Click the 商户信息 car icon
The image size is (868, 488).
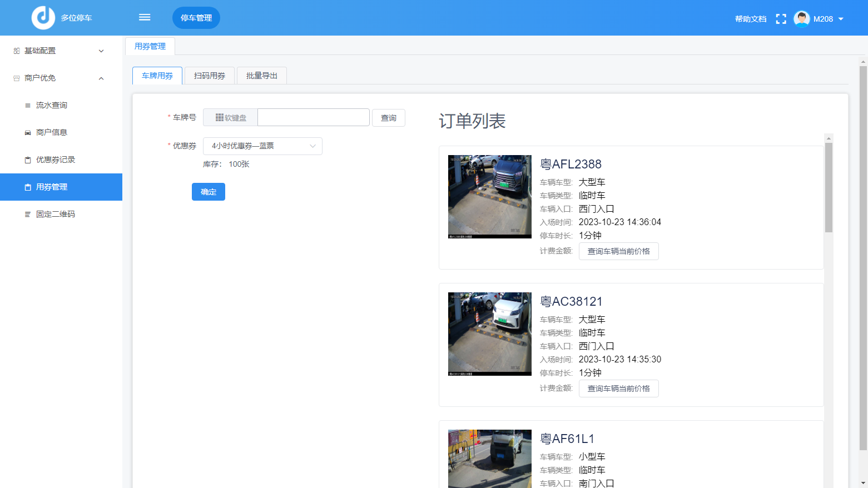point(28,132)
